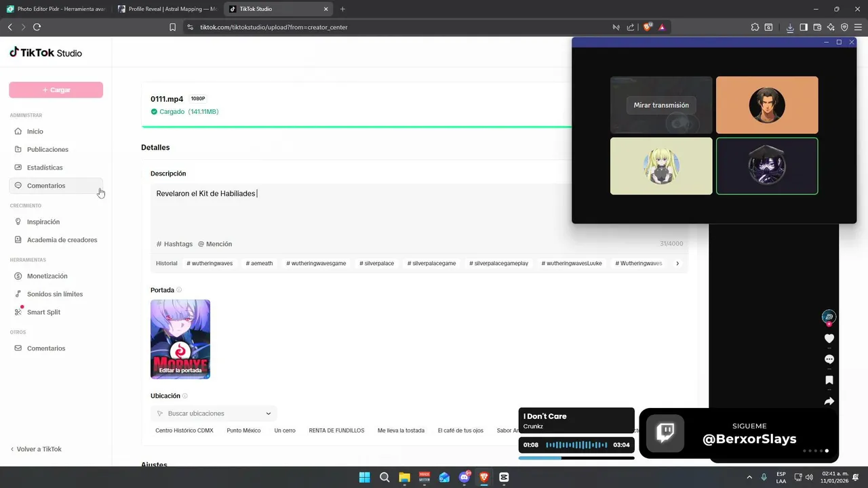Image resolution: width=868 pixels, height=488 pixels.
Task: Open Comentarios under Administrar
Action: (56, 186)
